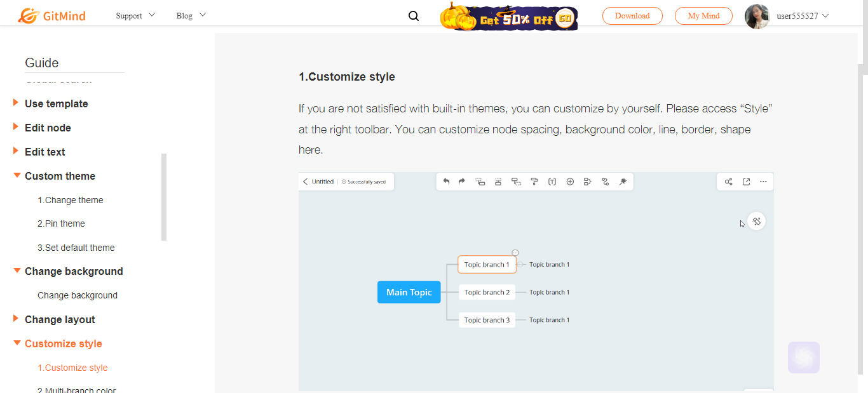The image size is (868, 393).
Task: Select the relationship line icon
Action: [605, 182]
